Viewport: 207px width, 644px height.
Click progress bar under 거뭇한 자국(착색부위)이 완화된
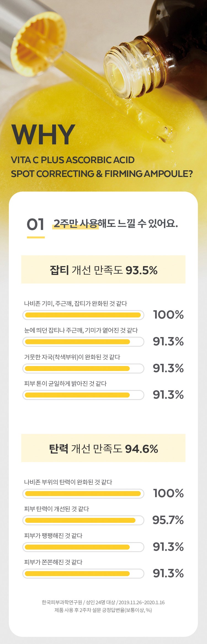point(83,368)
